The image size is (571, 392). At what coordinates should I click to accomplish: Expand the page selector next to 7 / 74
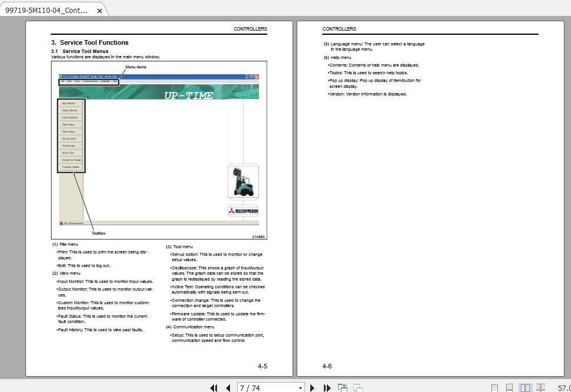[x=300, y=387]
